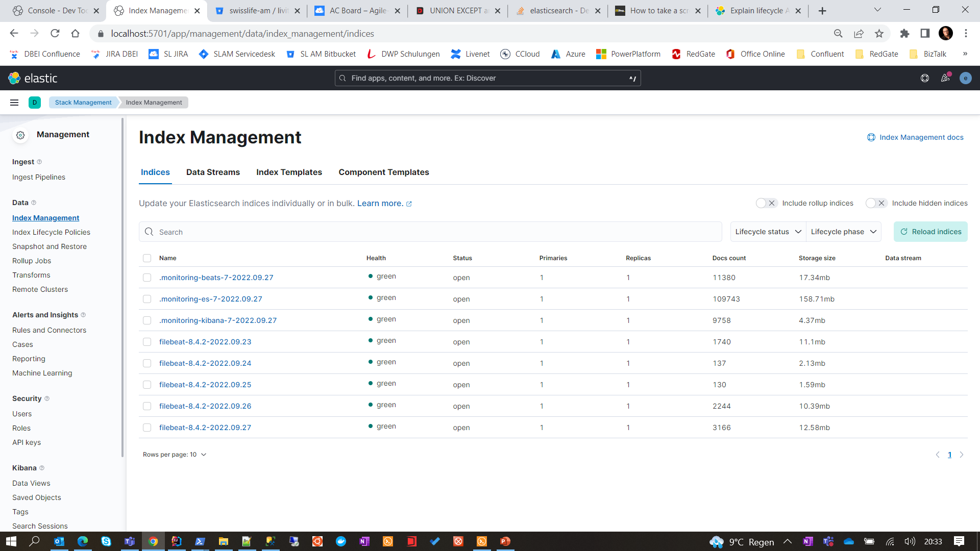Viewport: 980px width, 551px height.
Task: Switch to the Data Streams tab
Action: [x=213, y=172]
